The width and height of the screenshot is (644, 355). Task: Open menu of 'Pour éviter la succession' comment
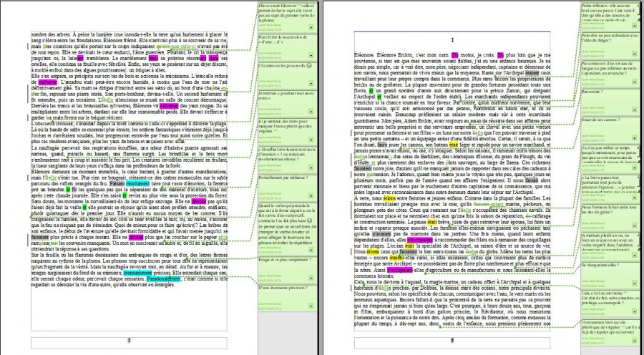coord(311,56)
